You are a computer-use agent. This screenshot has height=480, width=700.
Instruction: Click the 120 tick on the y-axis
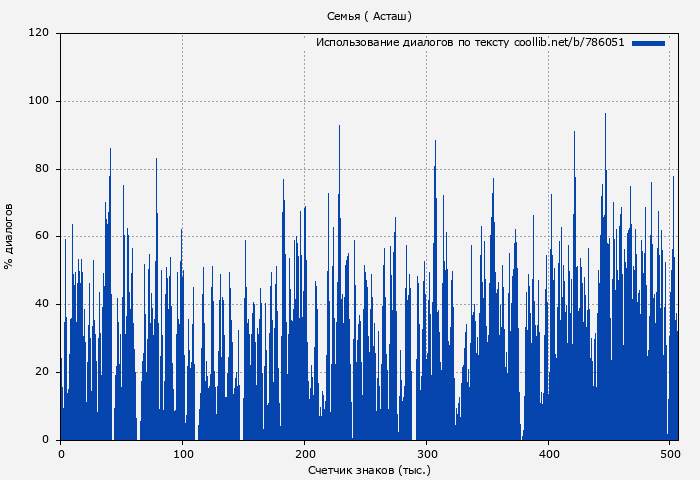(39, 33)
